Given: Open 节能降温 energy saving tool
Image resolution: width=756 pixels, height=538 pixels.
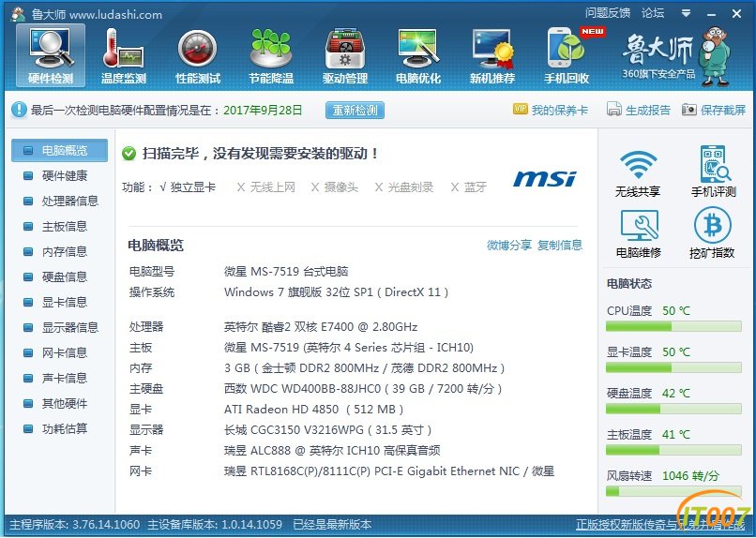Looking at the screenshot, I should click(271, 56).
